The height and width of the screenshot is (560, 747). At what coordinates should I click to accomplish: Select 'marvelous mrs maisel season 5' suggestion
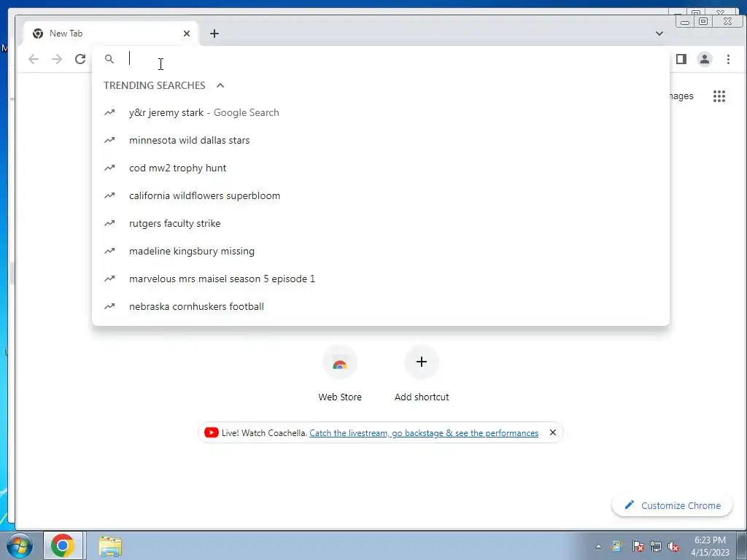tap(381, 279)
